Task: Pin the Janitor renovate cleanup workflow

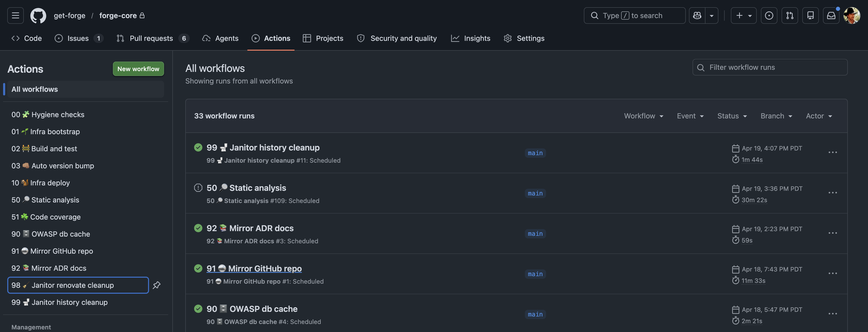Action: tap(157, 285)
